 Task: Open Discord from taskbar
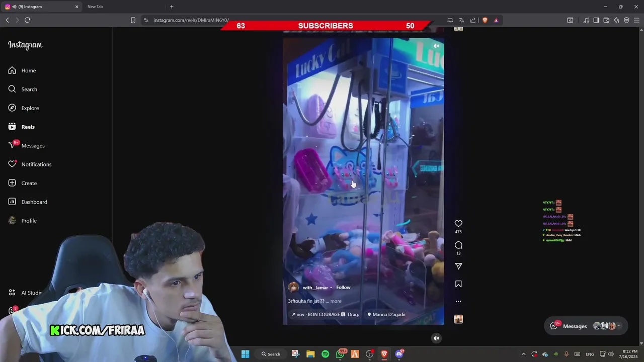click(x=399, y=354)
